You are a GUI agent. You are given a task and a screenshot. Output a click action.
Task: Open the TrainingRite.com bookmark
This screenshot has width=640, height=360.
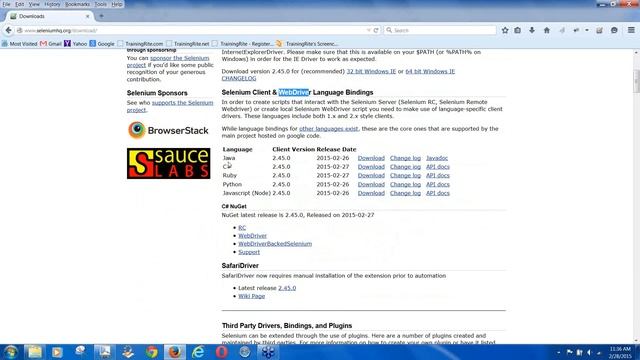click(140, 44)
